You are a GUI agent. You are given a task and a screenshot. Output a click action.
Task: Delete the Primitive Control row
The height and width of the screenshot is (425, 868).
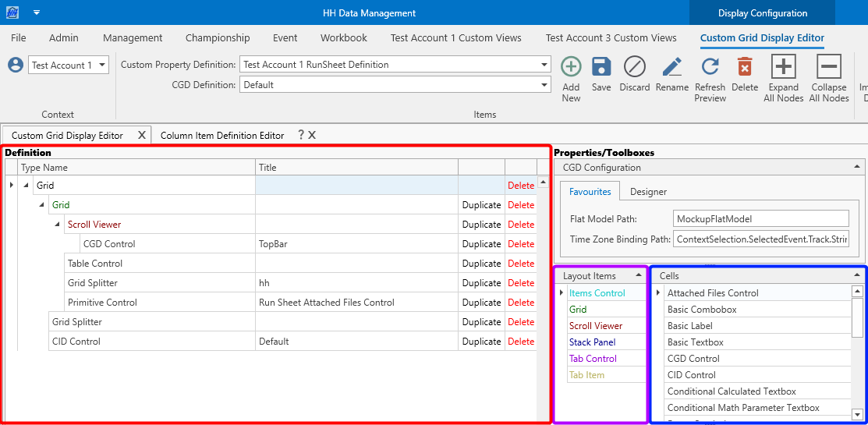pyautogui.click(x=521, y=302)
